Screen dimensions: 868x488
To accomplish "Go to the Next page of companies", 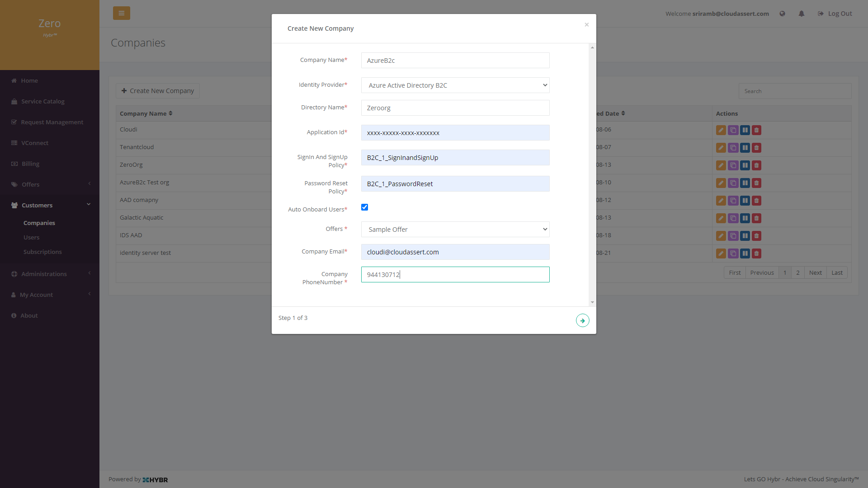I will [815, 272].
